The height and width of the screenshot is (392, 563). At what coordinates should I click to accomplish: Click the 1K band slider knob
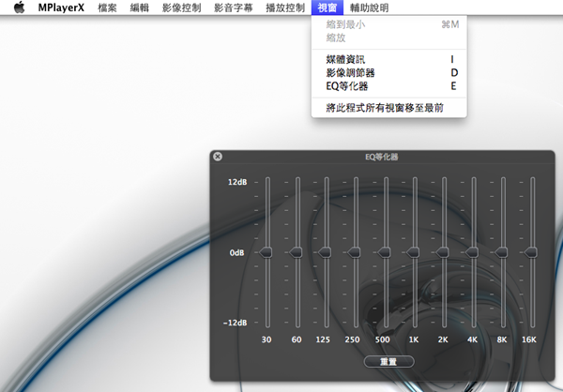414,252
